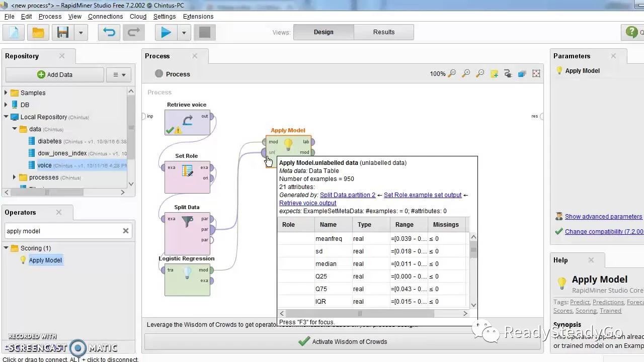Collapse the Local Repository node

click(6, 117)
